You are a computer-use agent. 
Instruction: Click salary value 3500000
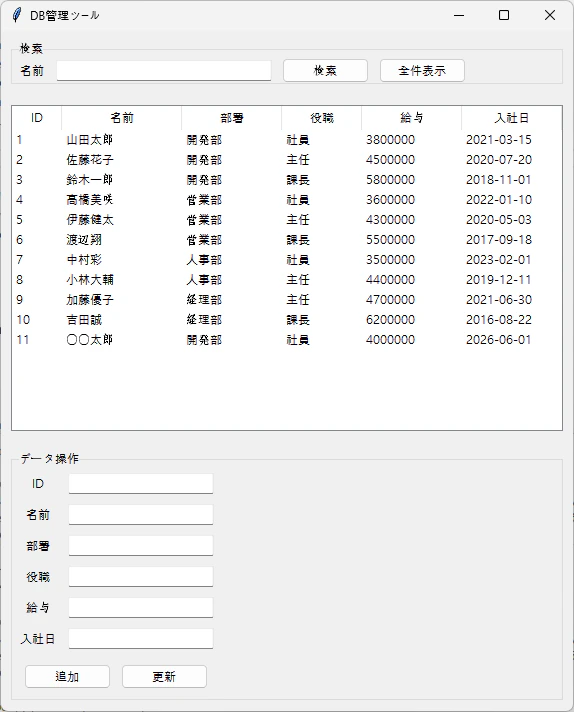391,260
